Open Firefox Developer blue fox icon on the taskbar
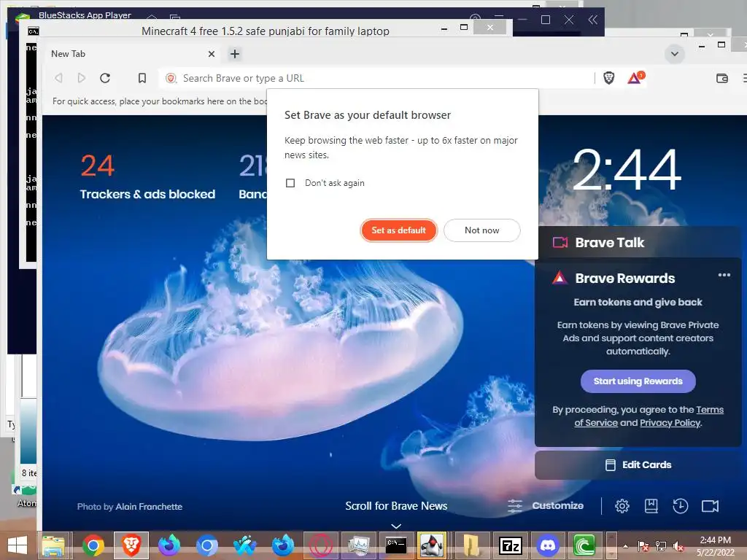Screen dimensions: 747x560 (x=282, y=545)
